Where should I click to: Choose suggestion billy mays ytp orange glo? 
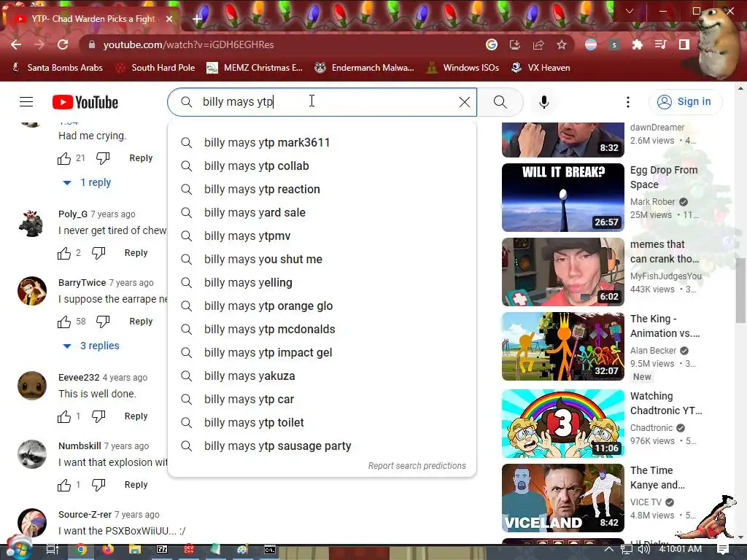click(x=322, y=306)
